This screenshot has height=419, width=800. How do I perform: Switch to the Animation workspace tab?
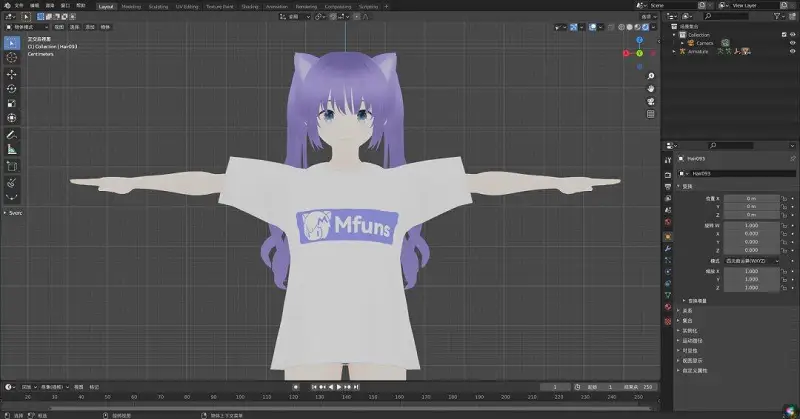[x=277, y=7]
